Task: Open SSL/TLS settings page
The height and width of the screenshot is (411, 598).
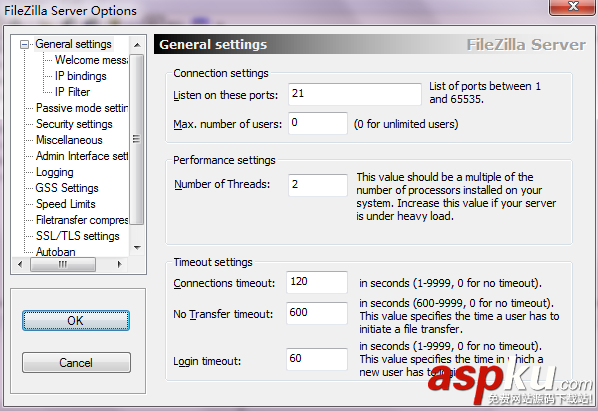Action: [77, 236]
